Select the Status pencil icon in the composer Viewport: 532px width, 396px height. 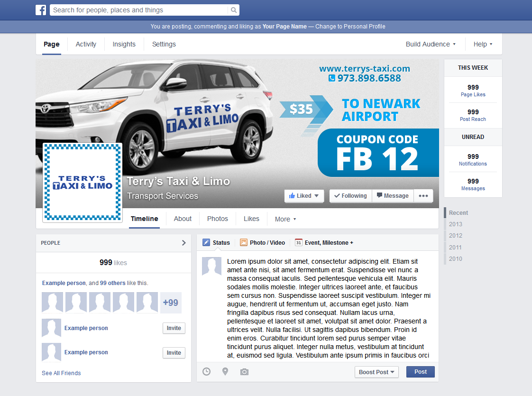tap(207, 242)
